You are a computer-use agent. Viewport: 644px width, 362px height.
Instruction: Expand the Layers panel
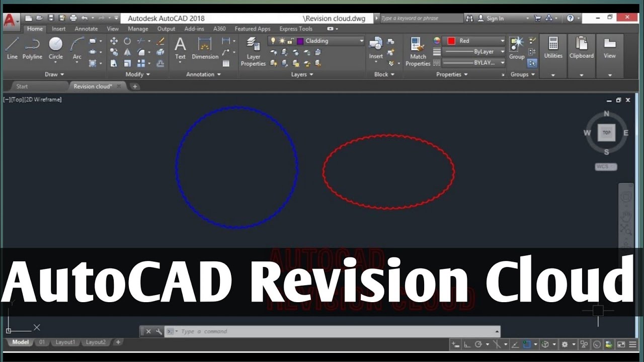click(302, 74)
